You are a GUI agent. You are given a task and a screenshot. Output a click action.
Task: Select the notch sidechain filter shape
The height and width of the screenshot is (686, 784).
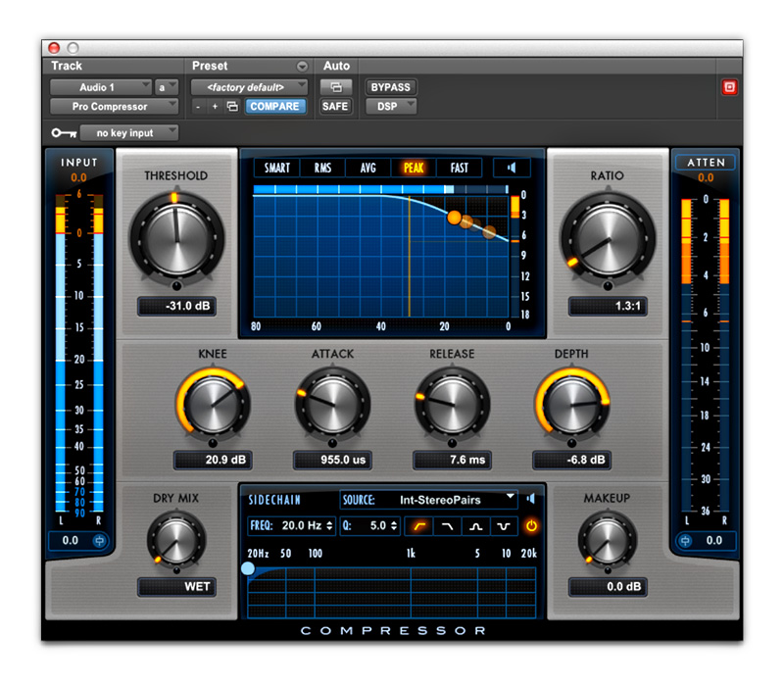pos(504,526)
